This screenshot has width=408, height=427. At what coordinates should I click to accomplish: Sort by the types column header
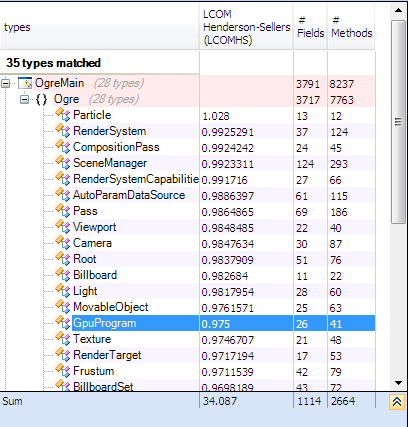point(99,27)
